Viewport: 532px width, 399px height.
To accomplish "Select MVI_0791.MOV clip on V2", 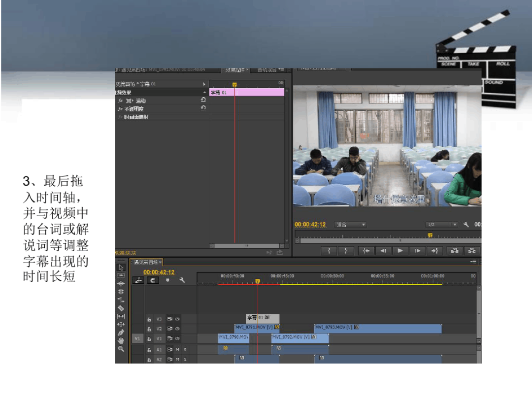I will [x=257, y=328].
